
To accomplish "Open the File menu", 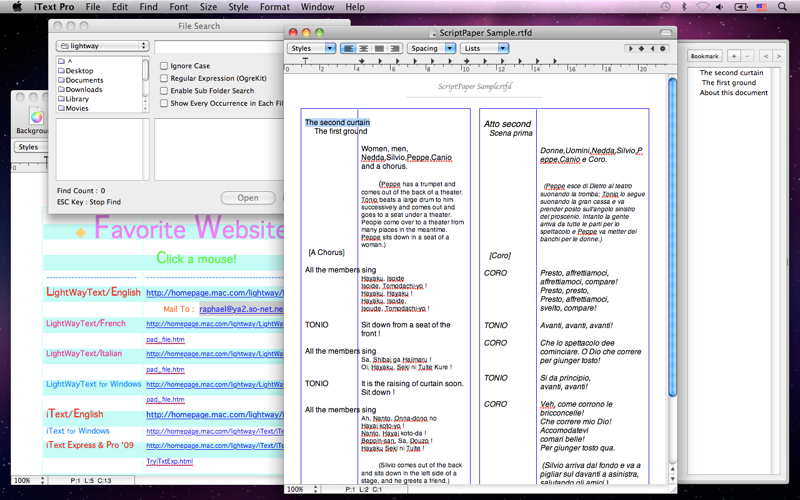I will click(93, 7).
